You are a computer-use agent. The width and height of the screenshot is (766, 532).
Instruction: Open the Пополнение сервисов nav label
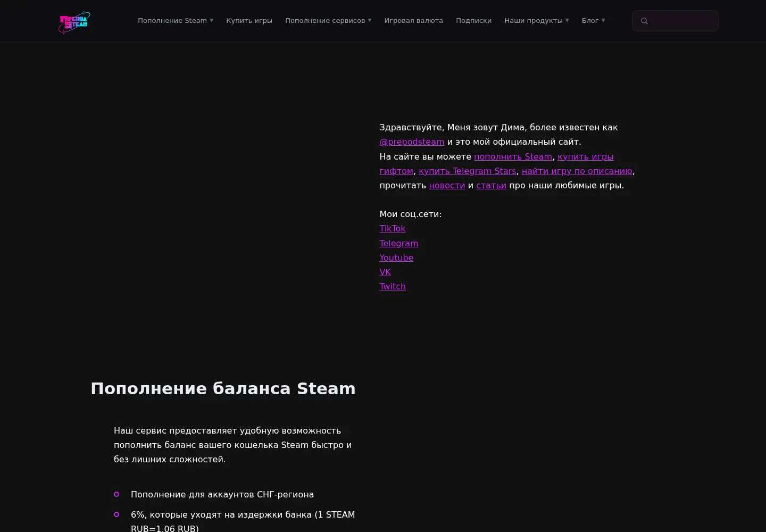[x=325, y=20]
